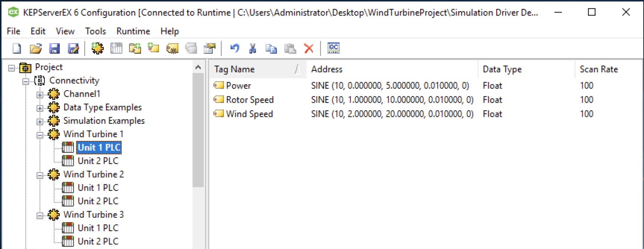
Task: Click the scan rate 100 of Wind Speed
Action: 587,114
